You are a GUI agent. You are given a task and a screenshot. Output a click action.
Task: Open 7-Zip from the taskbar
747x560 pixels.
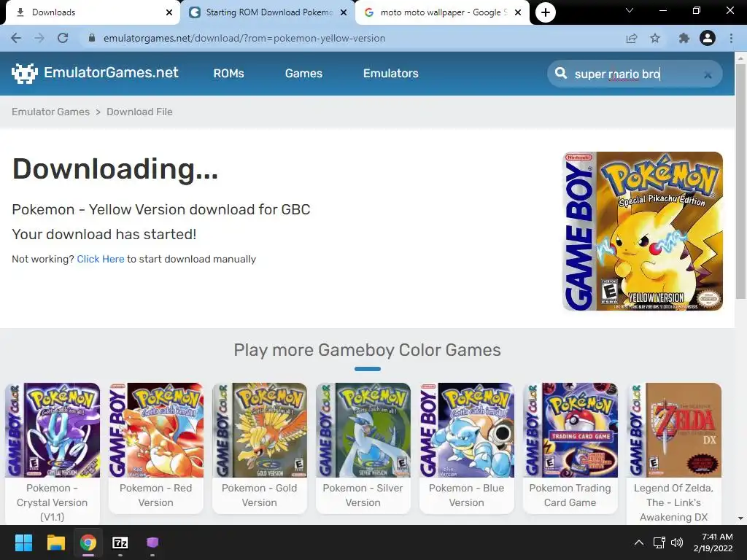[x=120, y=542]
